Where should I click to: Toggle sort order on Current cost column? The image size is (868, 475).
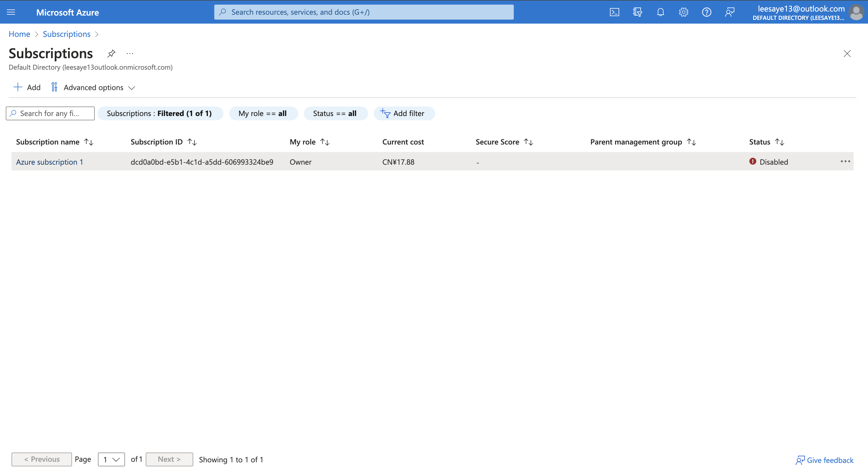[403, 141]
